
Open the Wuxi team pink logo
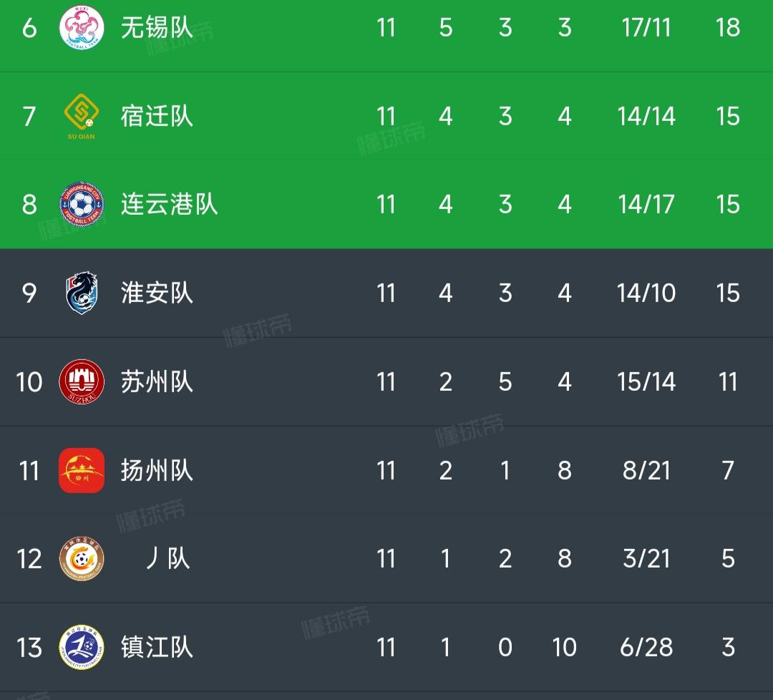pyautogui.click(x=82, y=28)
